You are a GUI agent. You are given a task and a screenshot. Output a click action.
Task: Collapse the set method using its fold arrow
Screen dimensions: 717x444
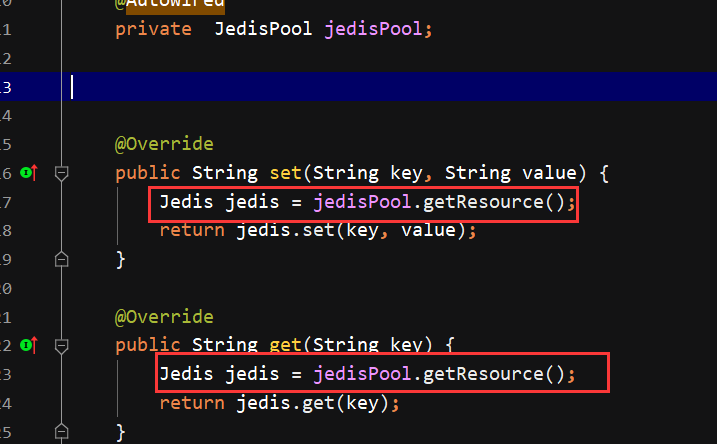(x=61, y=173)
